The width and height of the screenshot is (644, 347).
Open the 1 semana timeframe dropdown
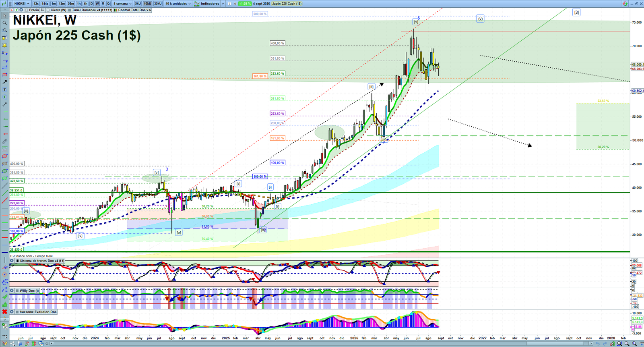coord(122,4)
